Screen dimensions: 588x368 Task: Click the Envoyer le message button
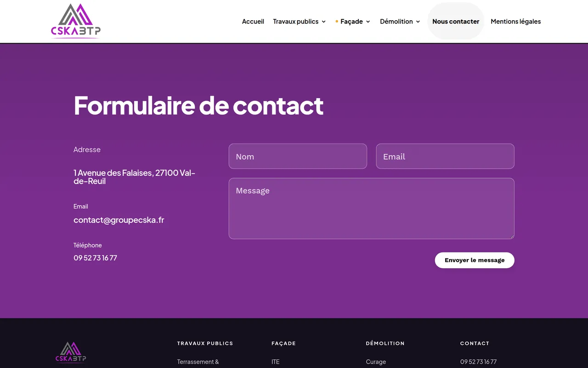tap(475, 260)
